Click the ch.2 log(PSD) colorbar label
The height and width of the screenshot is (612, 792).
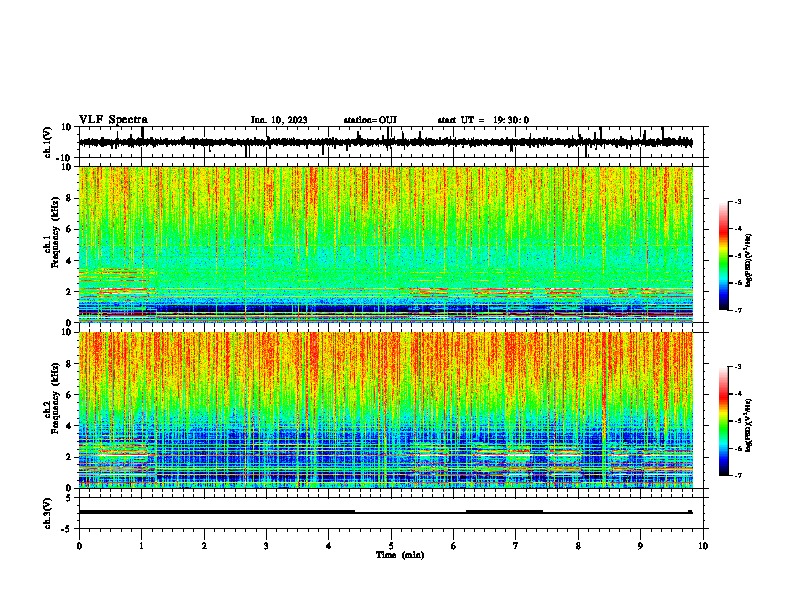pyautogui.click(x=749, y=425)
